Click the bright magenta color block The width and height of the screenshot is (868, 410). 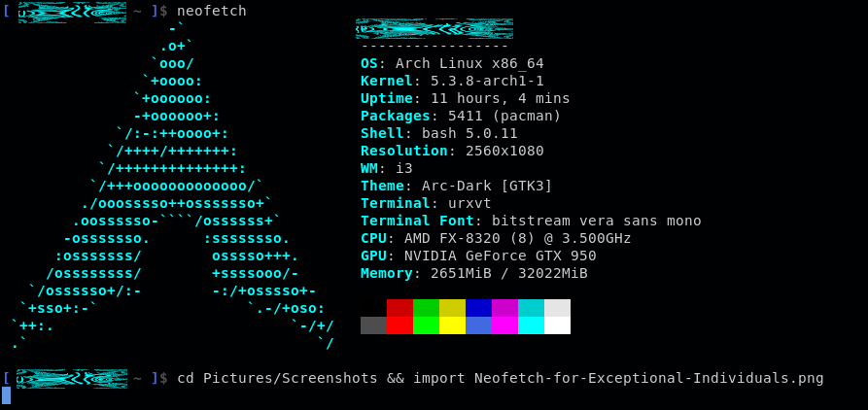[x=504, y=325]
